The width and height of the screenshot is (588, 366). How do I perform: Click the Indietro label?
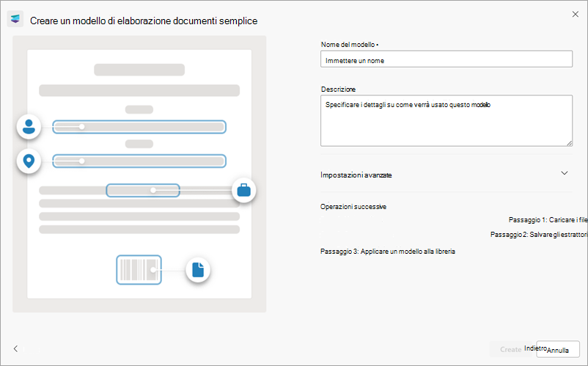click(x=535, y=348)
